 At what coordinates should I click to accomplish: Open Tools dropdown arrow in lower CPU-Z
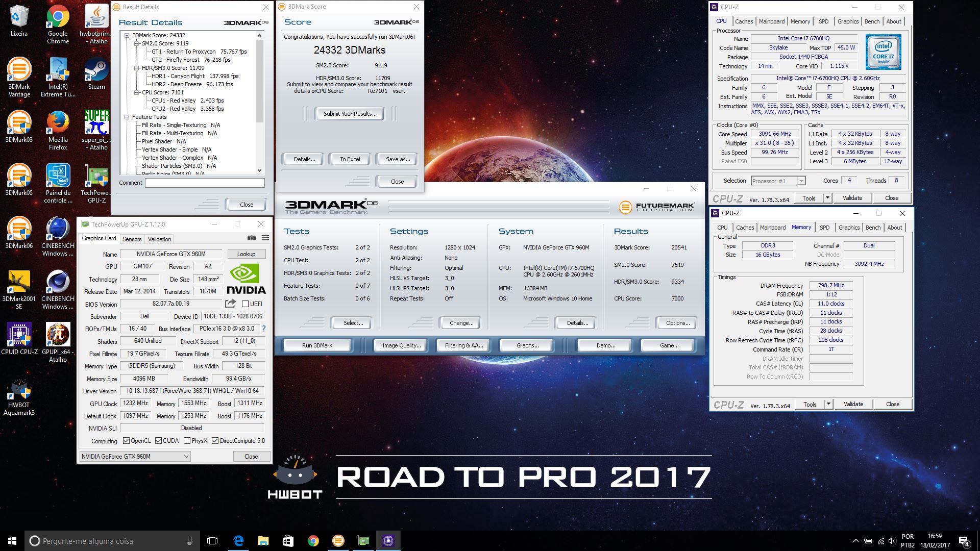(828, 404)
